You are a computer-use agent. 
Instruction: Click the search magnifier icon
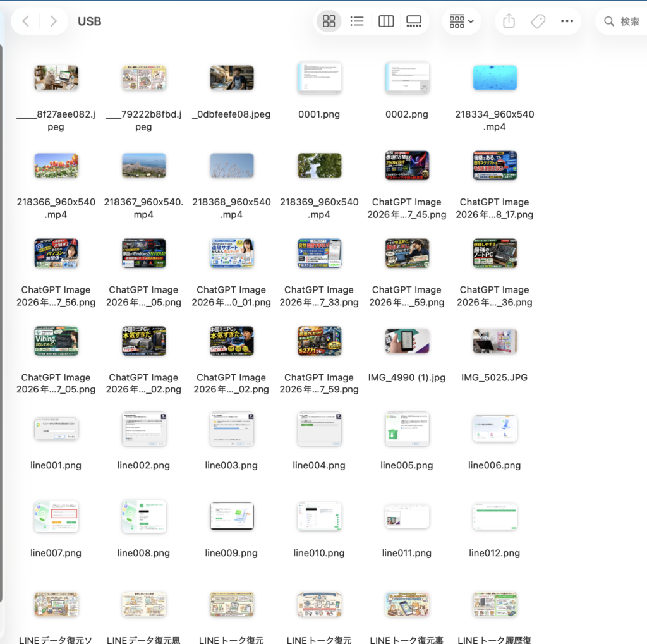coord(608,21)
